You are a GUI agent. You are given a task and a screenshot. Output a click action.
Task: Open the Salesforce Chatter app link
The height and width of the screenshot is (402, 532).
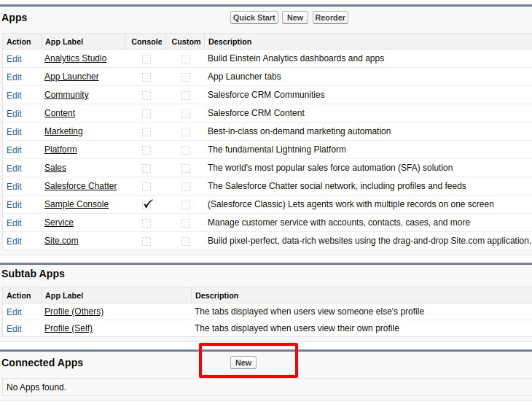80,186
